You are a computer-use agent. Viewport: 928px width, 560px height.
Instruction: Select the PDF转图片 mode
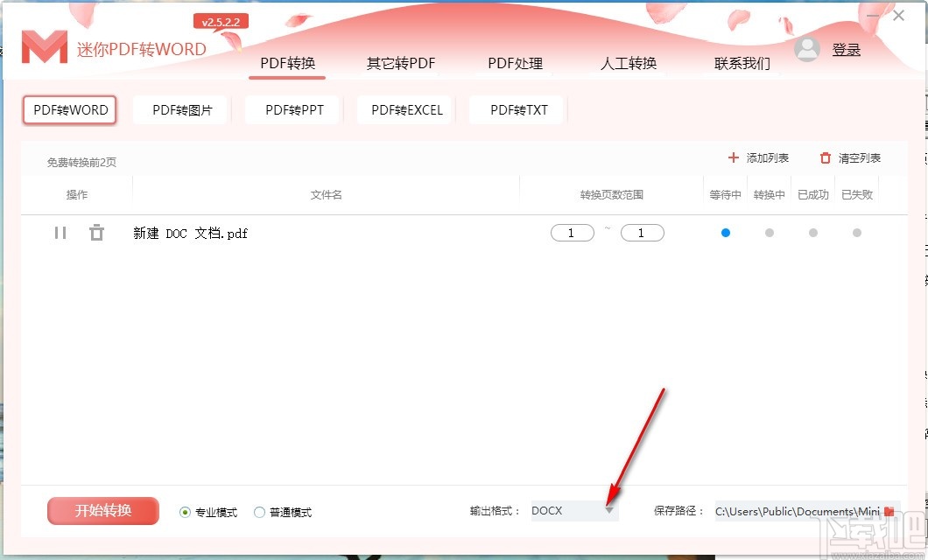point(182,110)
